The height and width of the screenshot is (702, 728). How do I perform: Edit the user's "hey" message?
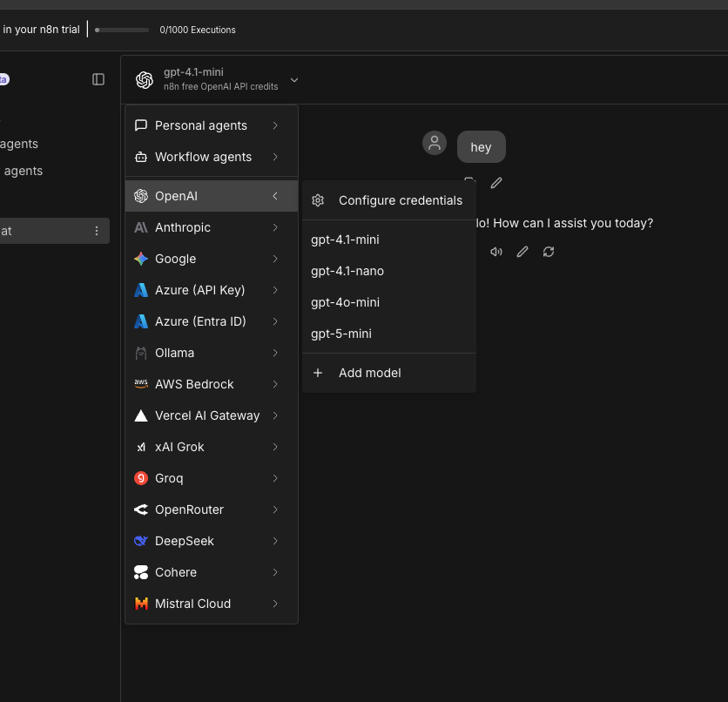click(x=496, y=183)
